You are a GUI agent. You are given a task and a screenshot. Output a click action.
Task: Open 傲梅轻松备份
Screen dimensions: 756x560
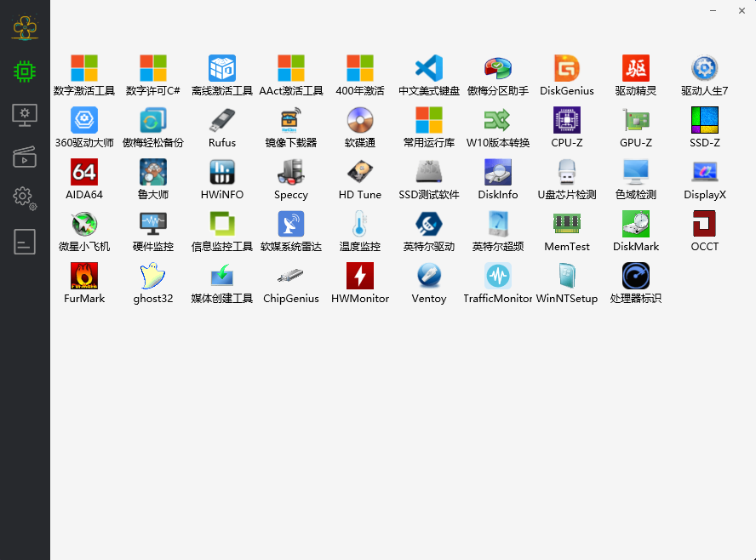coord(153,128)
